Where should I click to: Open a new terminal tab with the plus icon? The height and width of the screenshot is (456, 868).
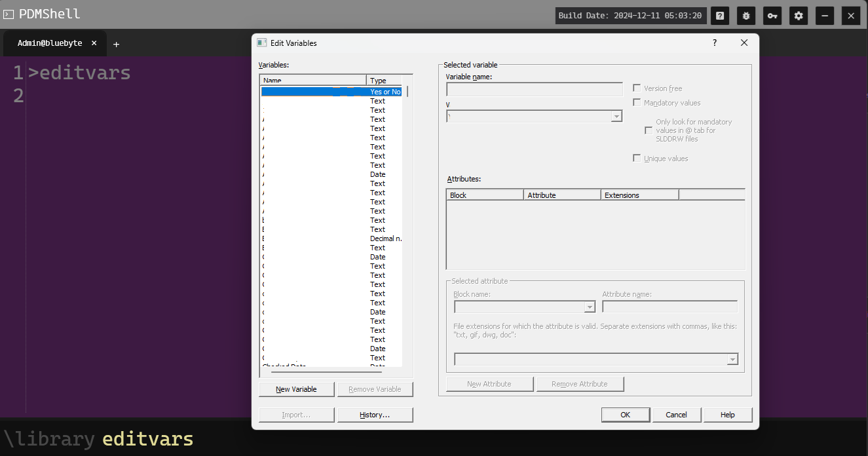coord(116,44)
